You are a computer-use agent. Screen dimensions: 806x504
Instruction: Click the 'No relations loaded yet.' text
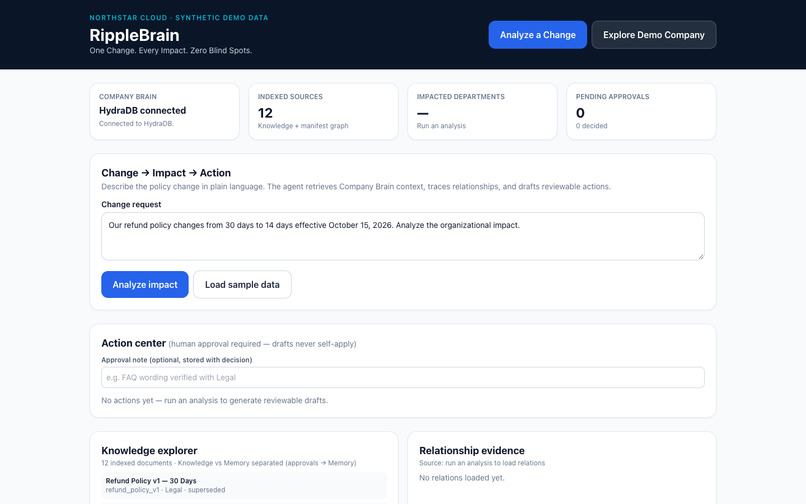[x=462, y=478]
